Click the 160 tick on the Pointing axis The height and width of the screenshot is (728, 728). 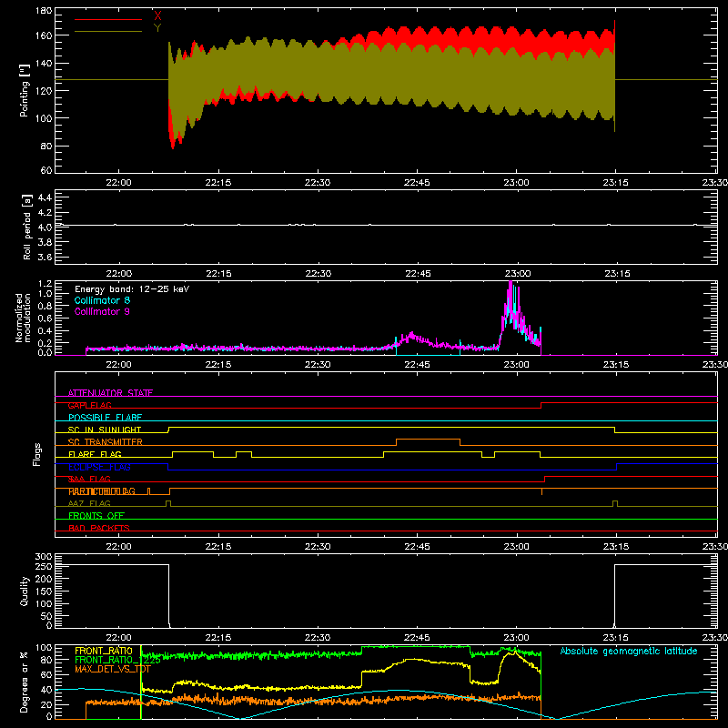pos(44,35)
